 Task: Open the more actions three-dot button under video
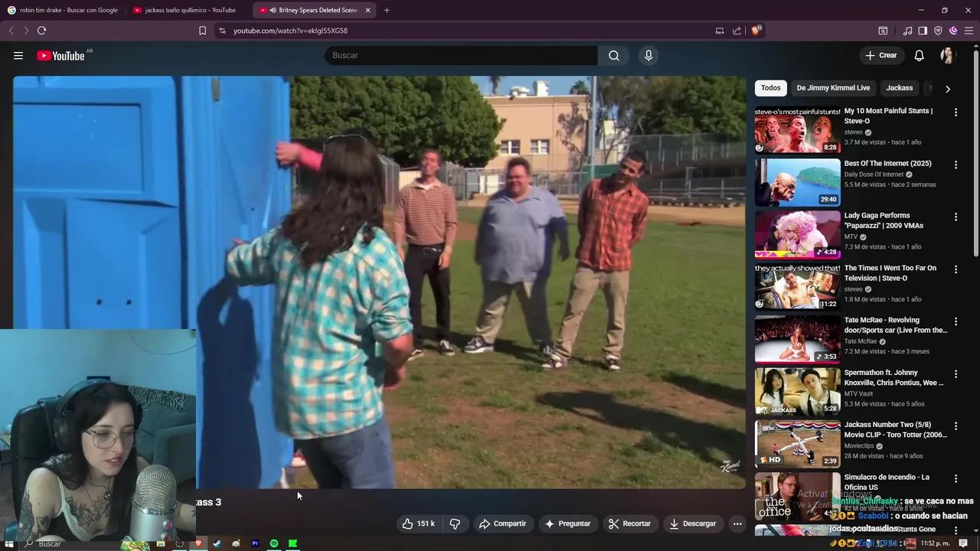point(737,523)
